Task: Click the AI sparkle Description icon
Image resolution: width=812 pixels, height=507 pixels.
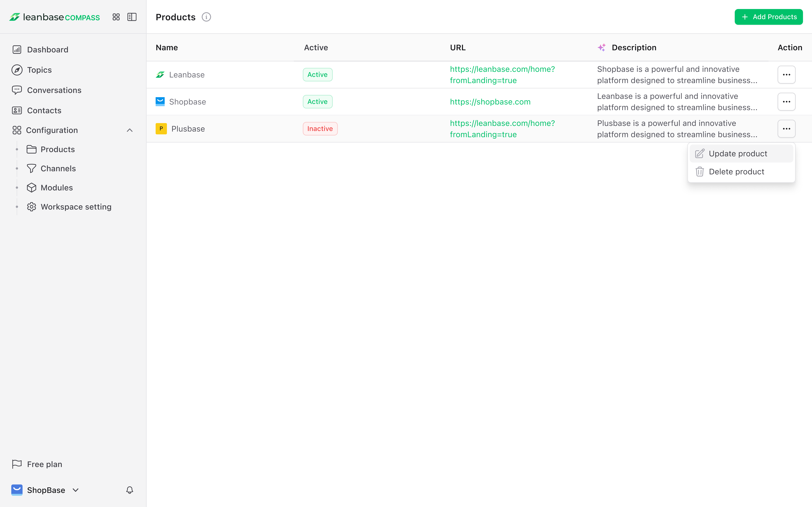Action: coord(602,48)
